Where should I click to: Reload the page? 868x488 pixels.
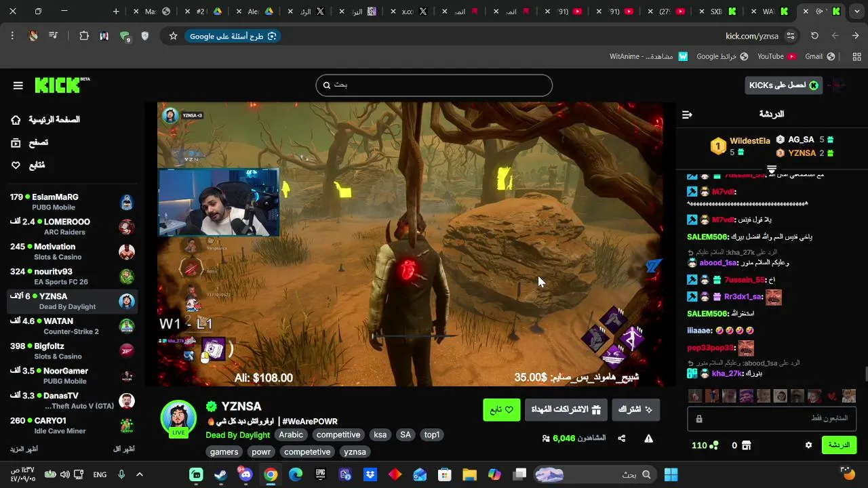(x=814, y=36)
